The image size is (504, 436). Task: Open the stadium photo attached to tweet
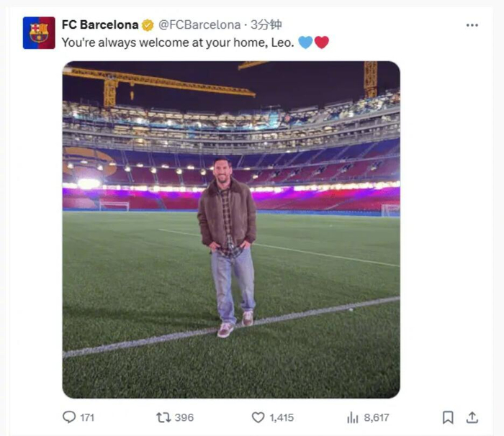(x=230, y=230)
